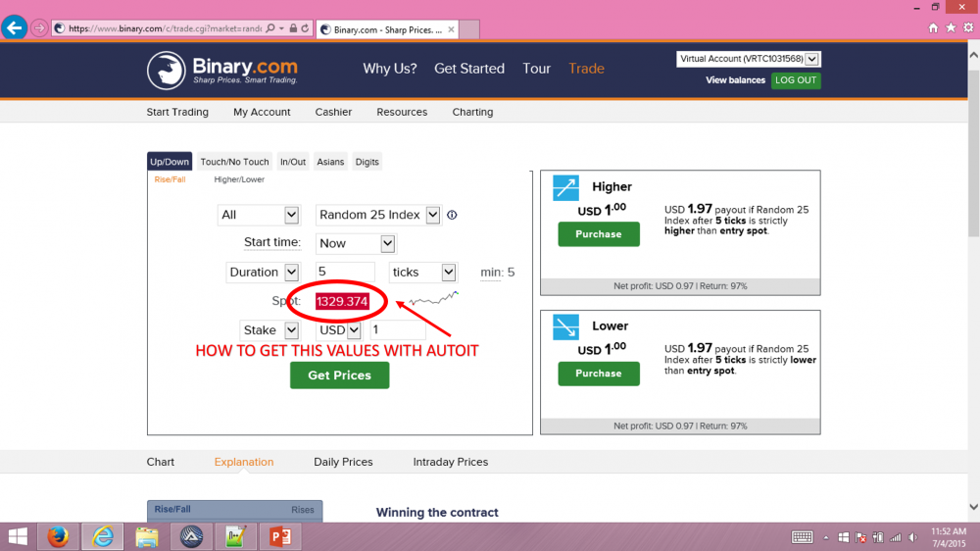The width and height of the screenshot is (980, 551).
Task: Click the View balances link
Action: point(735,80)
